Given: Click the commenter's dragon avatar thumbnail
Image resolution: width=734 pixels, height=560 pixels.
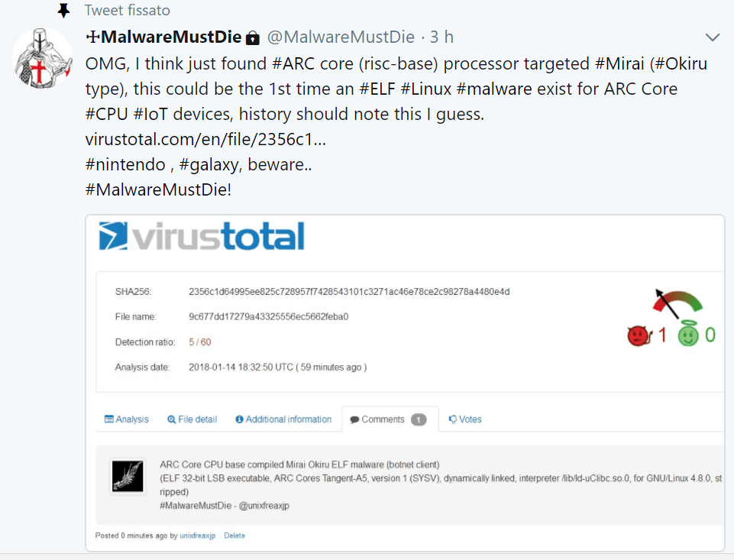Looking at the screenshot, I should (x=128, y=476).
